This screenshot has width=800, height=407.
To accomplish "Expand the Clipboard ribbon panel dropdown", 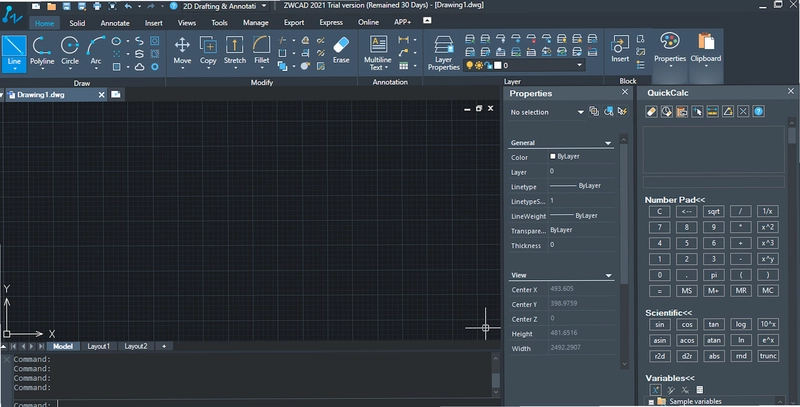I will (706, 66).
